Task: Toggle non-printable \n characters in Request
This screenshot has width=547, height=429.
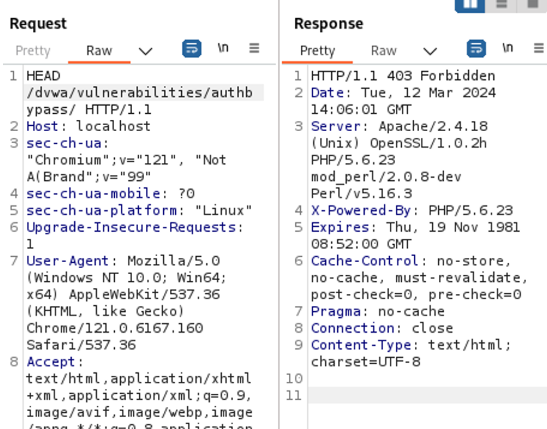Action: [223, 48]
